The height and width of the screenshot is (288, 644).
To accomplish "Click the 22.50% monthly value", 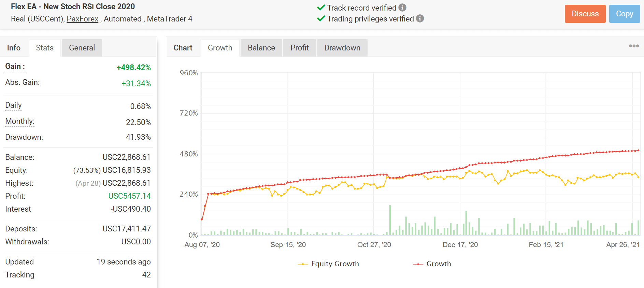I will click(x=138, y=122).
